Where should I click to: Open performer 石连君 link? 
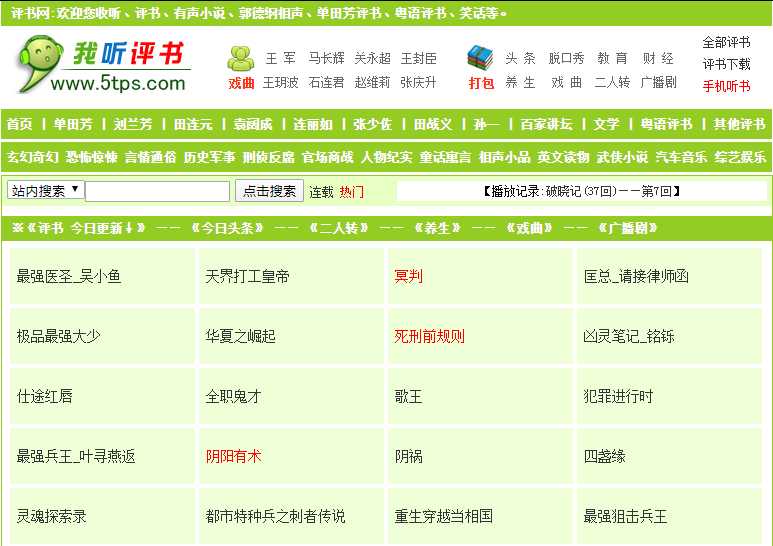tap(326, 82)
